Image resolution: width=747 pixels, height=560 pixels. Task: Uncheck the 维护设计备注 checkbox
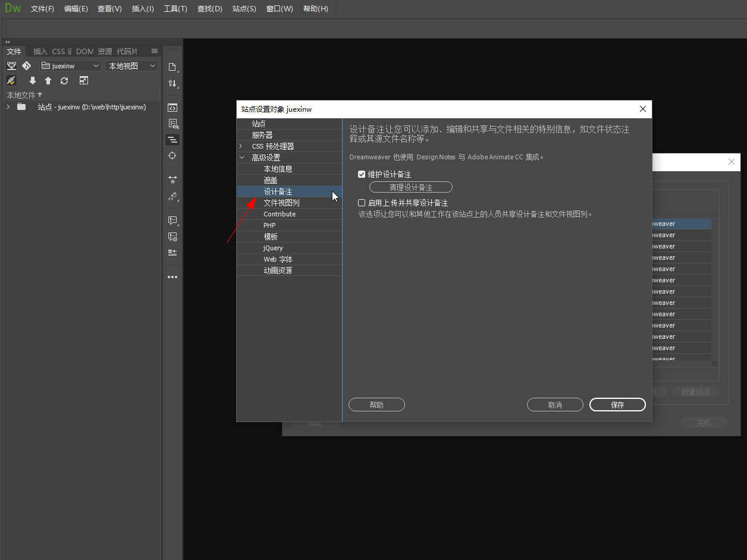(362, 174)
